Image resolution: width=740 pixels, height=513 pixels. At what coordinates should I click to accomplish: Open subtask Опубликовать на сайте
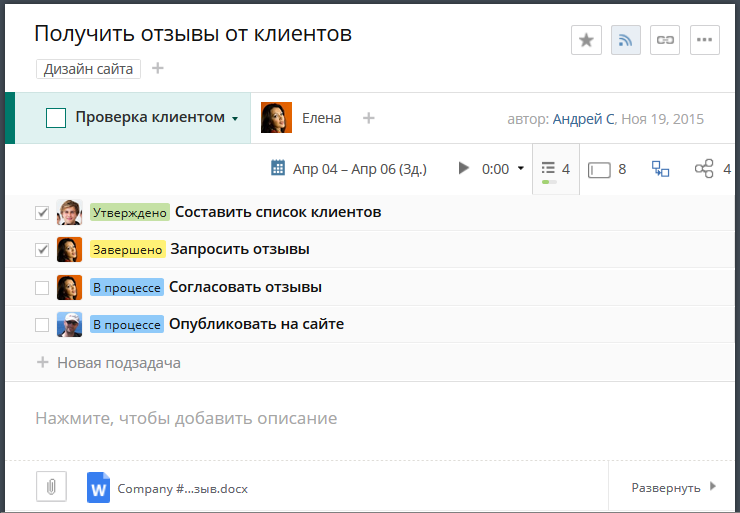coord(256,324)
